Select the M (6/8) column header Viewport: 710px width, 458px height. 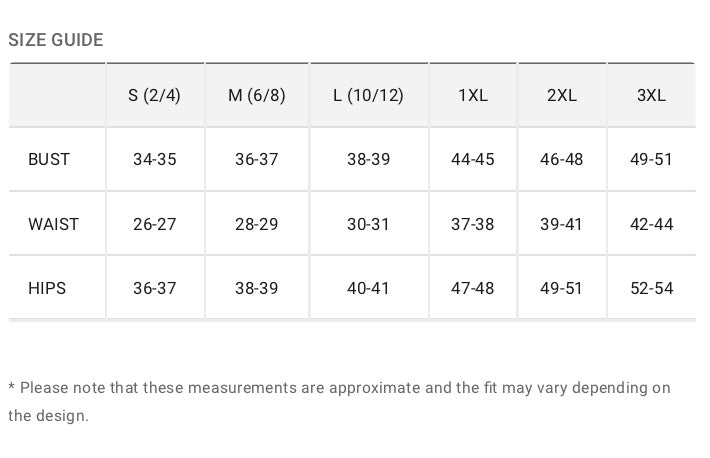257,96
